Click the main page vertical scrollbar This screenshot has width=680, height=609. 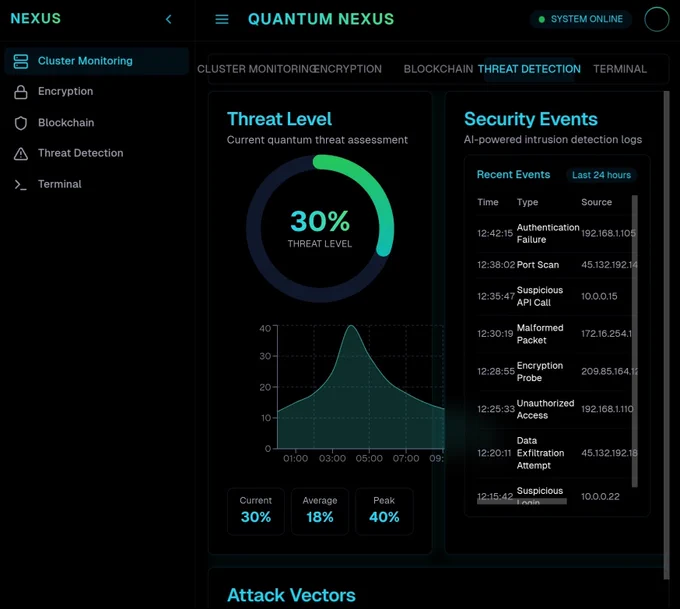[666, 335]
